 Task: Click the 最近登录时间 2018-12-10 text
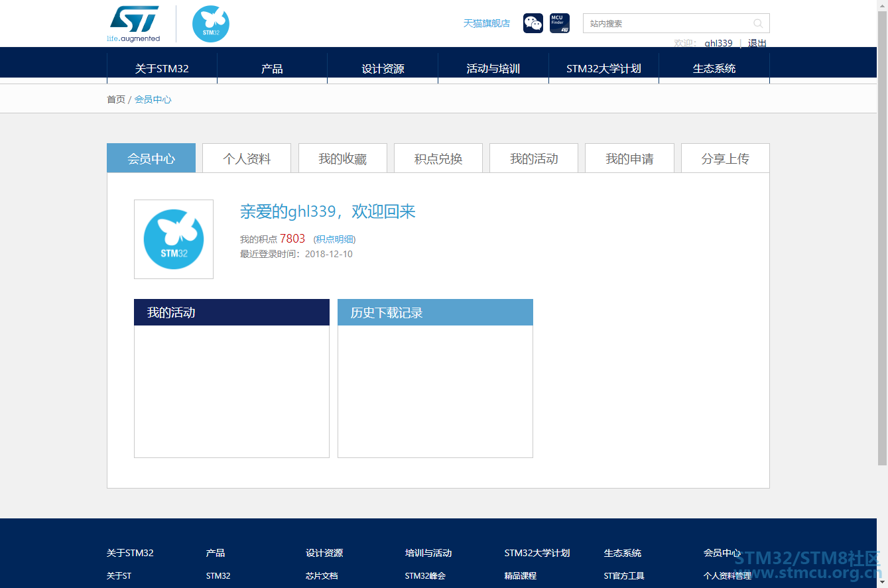(x=296, y=254)
